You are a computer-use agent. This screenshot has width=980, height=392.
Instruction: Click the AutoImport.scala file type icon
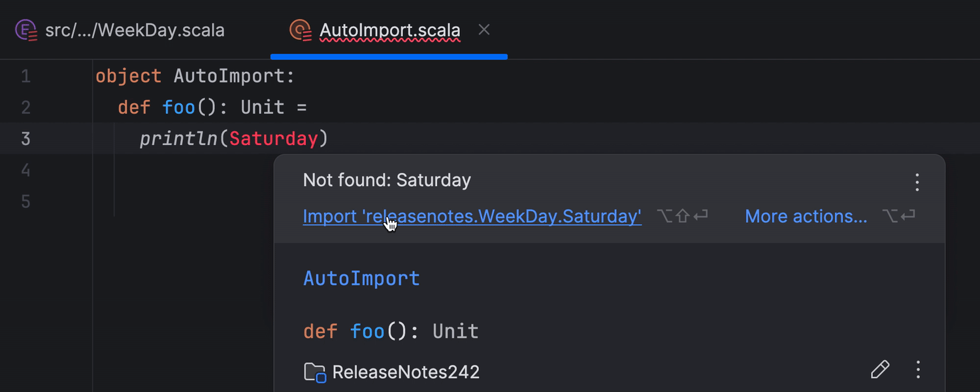301,30
